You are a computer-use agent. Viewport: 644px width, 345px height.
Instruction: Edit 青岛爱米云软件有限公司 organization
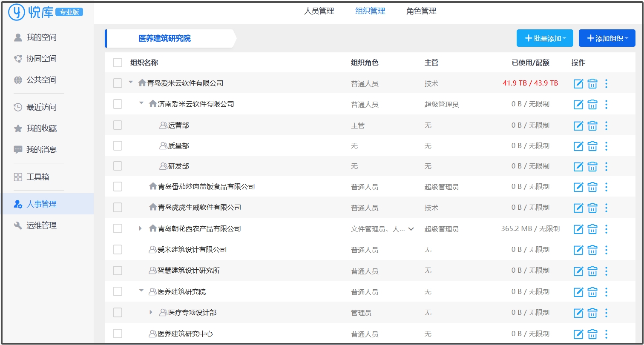point(578,84)
